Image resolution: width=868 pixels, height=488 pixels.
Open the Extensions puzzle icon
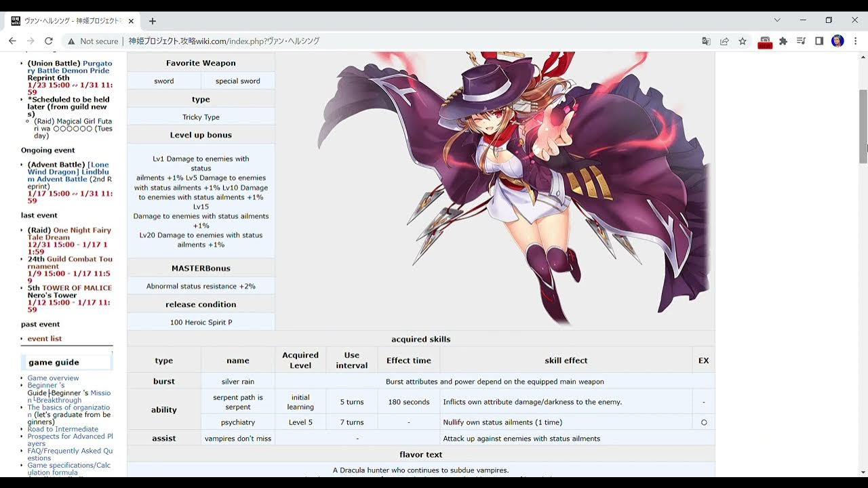[783, 41]
